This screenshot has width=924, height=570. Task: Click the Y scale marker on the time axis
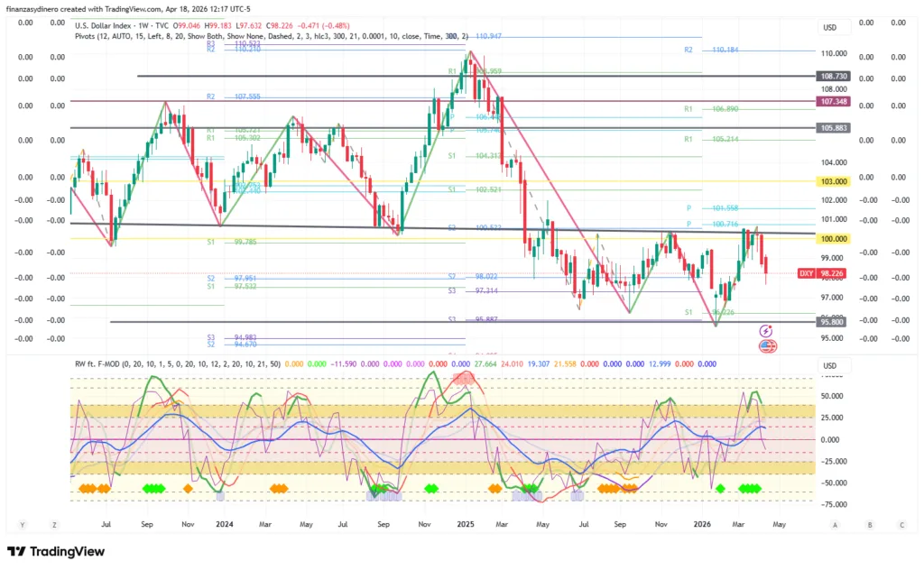(22, 523)
